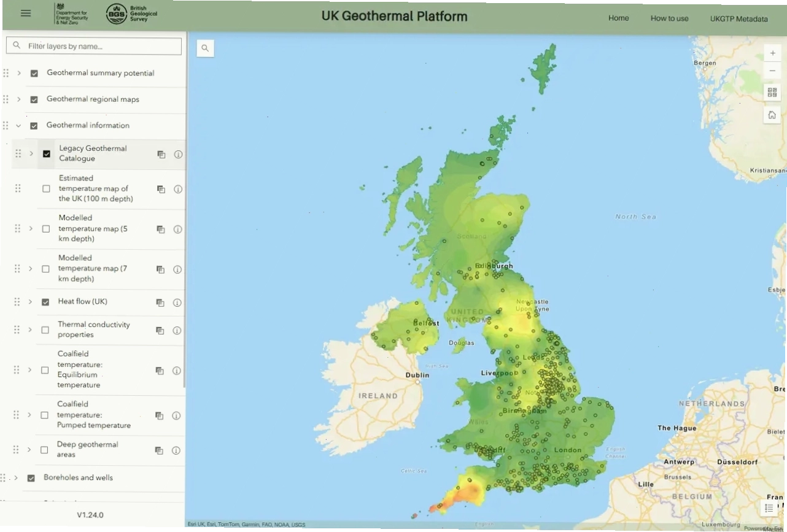Open the How to use page
Image resolution: width=787 pixels, height=532 pixels.
click(x=669, y=18)
